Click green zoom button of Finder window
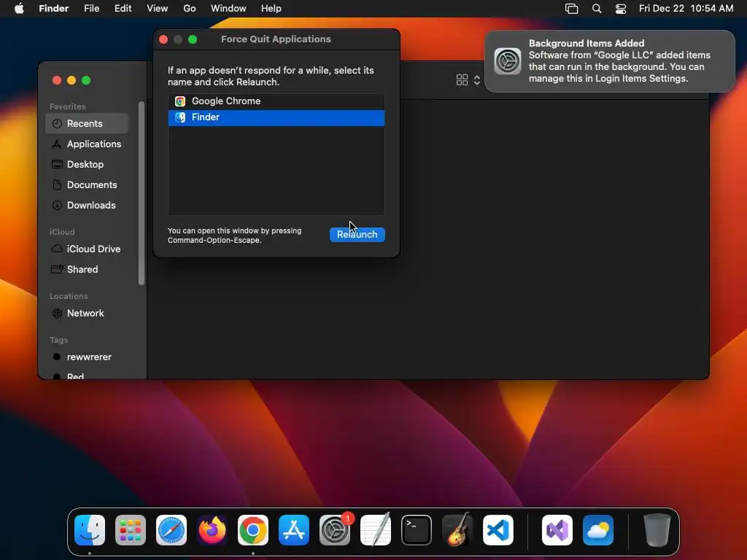Image resolution: width=747 pixels, height=560 pixels. coord(86,80)
